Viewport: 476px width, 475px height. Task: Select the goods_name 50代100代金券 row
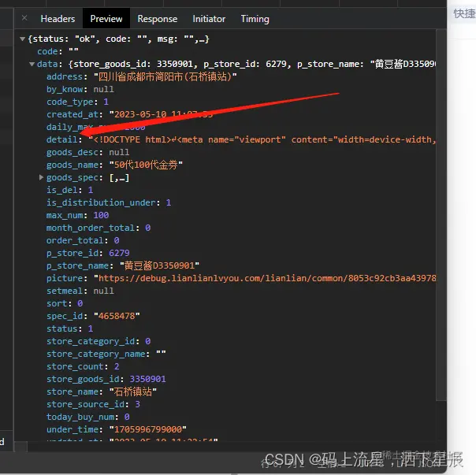[x=114, y=165]
